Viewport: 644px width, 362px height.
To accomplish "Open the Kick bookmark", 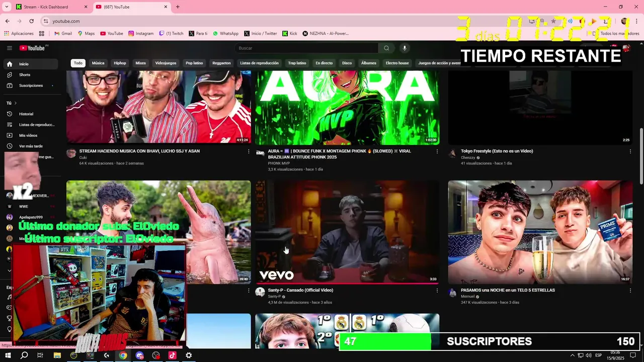I will click(x=290, y=34).
